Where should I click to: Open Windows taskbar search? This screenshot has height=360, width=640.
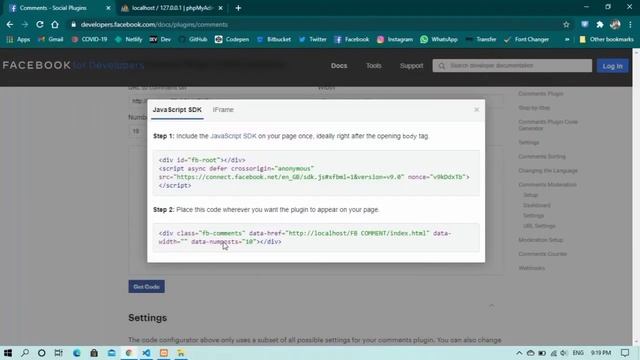[25, 353]
